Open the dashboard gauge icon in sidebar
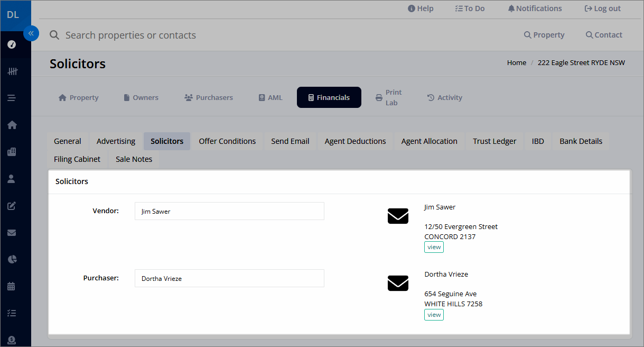This screenshot has width=644, height=347. pos(12,44)
